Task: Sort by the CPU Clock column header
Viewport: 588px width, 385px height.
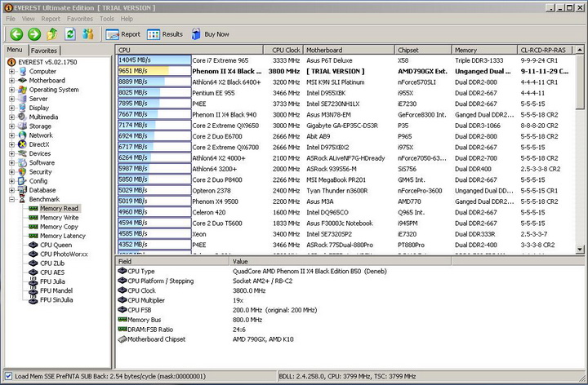Action: pos(283,50)
